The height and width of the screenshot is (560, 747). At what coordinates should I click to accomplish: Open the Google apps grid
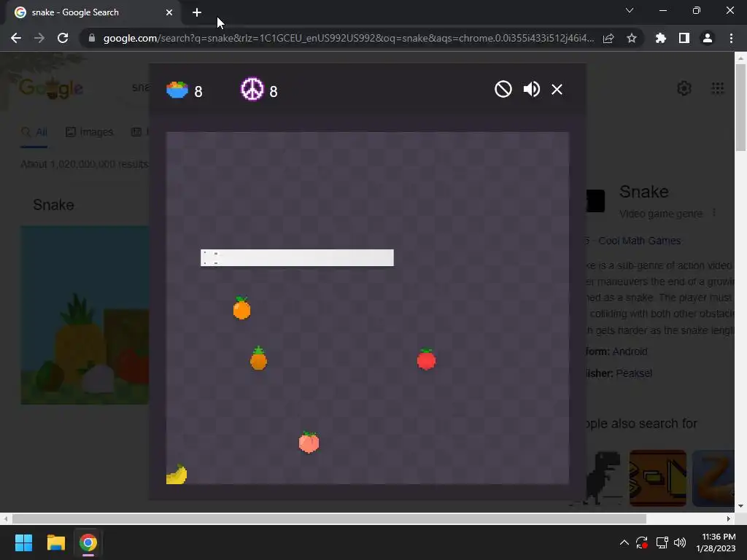[718, 88]
